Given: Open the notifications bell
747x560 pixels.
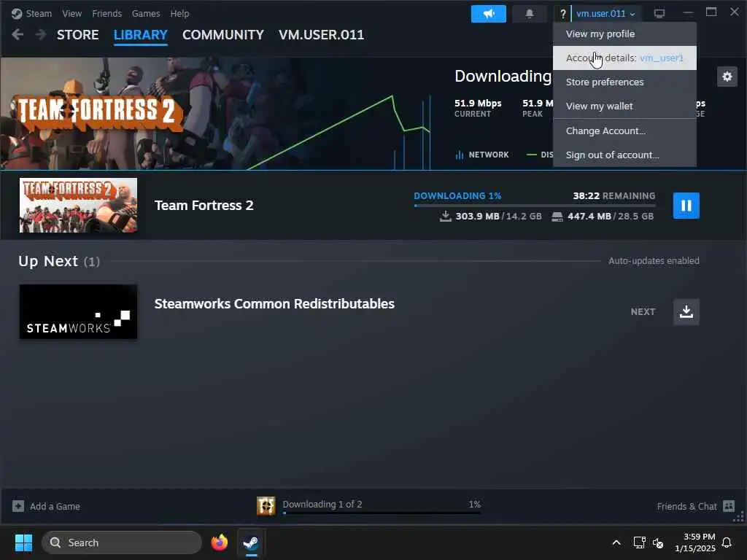Looking at the screenshot, I should point(530,14).
